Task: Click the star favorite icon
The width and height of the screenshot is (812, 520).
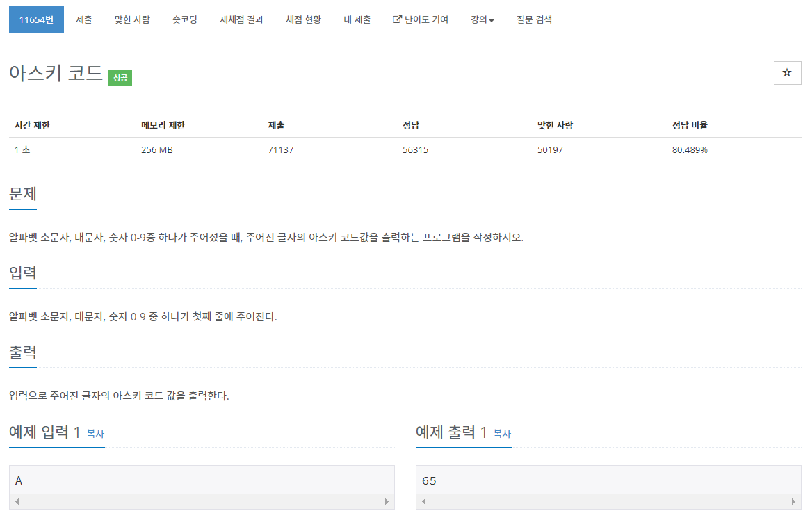Action: 787,73
